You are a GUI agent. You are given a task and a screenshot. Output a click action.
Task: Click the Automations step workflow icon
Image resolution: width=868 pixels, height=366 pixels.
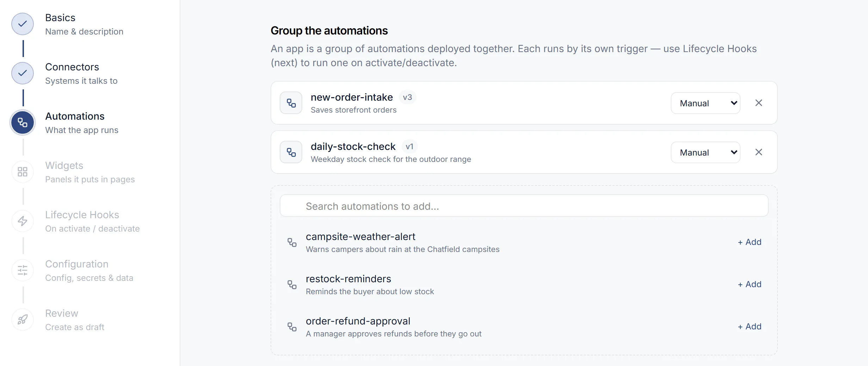[23, 122]
